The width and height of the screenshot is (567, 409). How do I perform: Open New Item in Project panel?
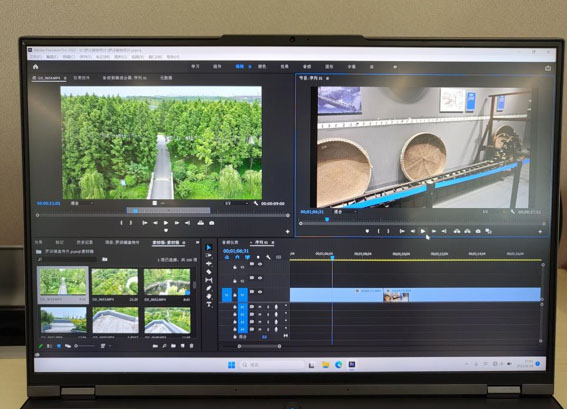[x=182, y=346]
